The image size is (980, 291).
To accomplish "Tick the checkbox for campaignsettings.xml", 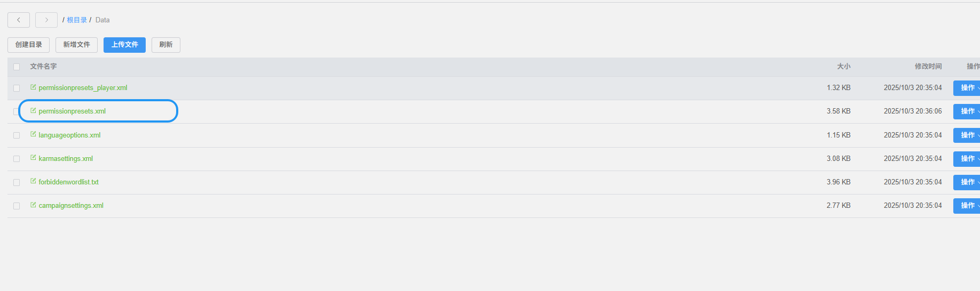I will 17,206.
